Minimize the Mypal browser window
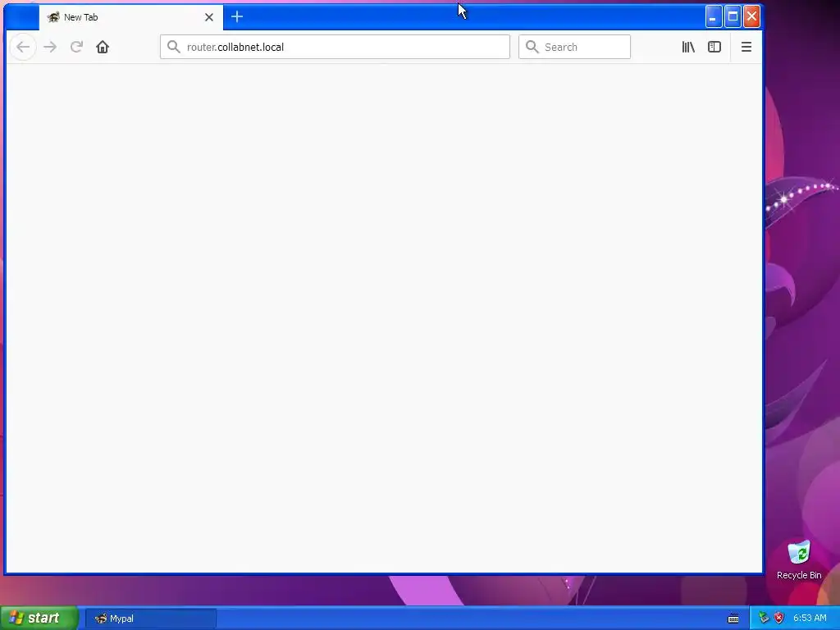 (714, 16)
